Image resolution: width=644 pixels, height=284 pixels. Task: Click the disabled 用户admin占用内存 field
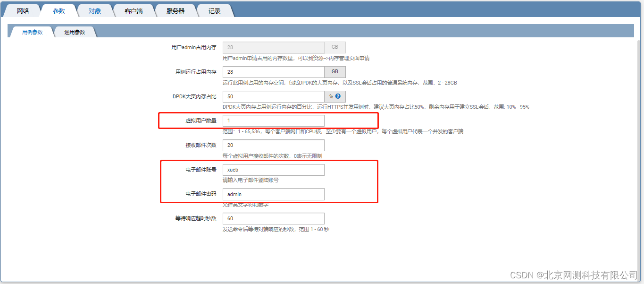click(273, 47)
